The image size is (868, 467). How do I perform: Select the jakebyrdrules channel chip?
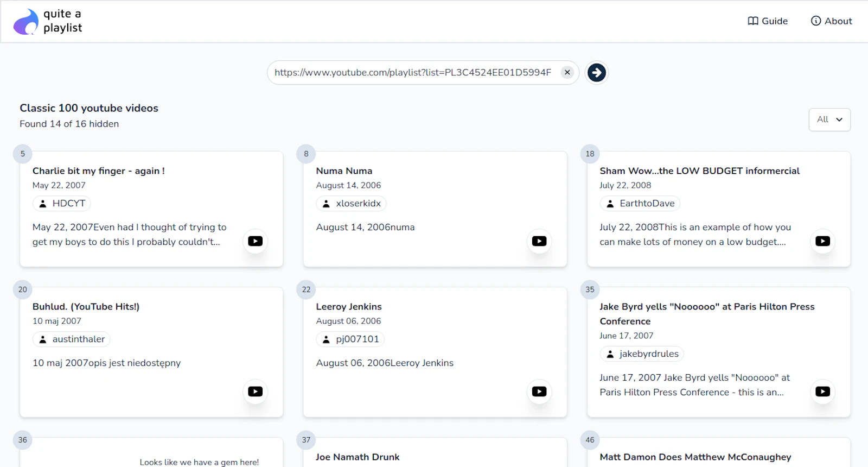click(642, 354)
